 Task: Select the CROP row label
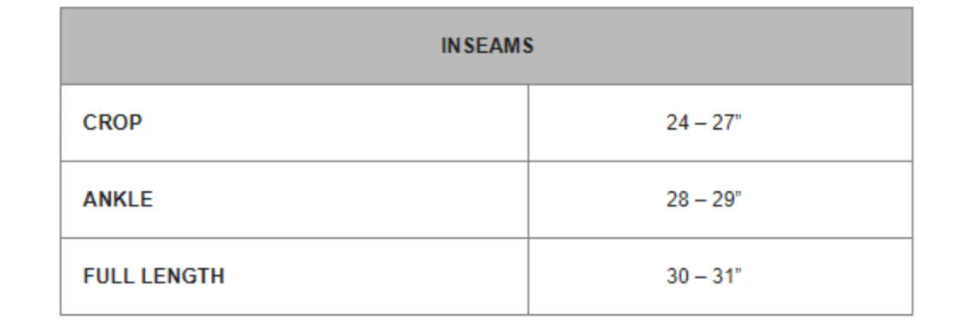click(x=113, y=122)
